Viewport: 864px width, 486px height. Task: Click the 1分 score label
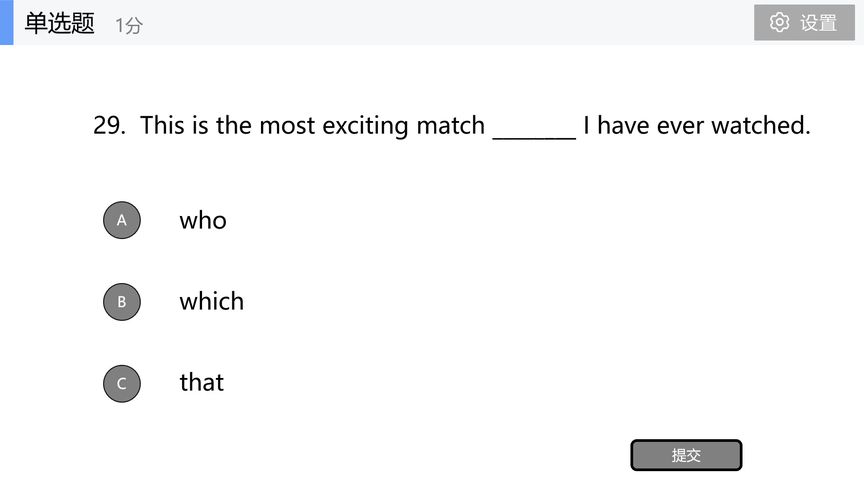(129, 25)
